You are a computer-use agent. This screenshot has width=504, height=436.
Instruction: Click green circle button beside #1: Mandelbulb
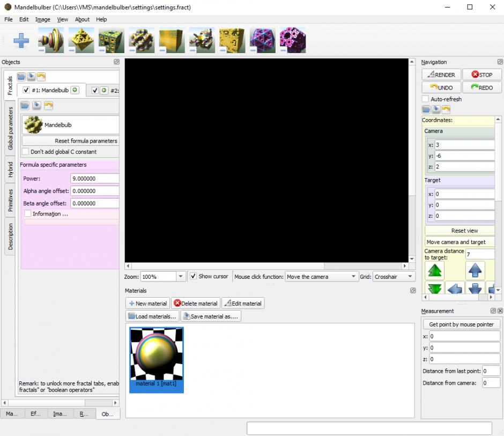[x=75, y=90]
